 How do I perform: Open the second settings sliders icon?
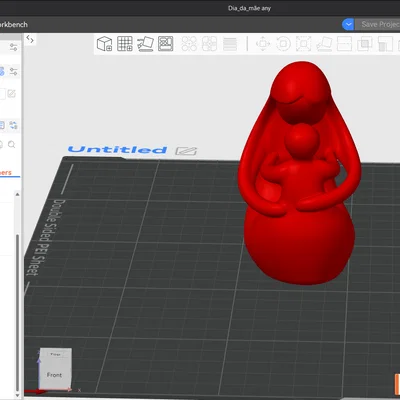coord(13,71)
